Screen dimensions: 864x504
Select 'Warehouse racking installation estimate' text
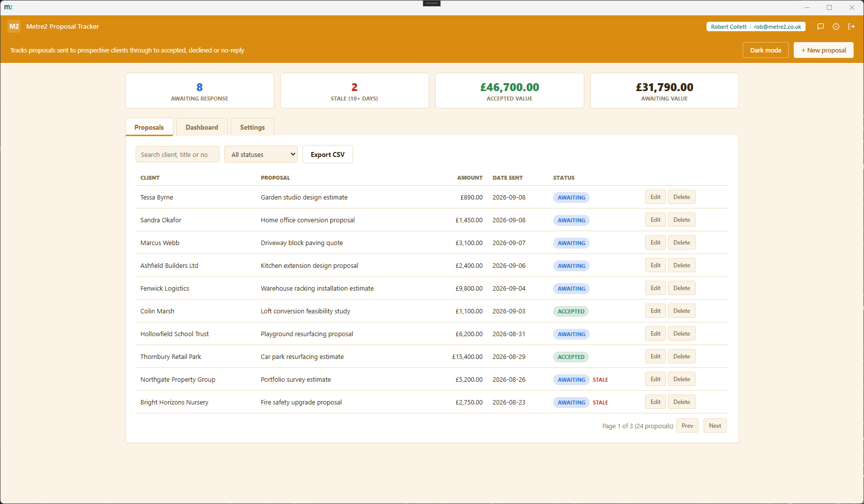[317, 288]
